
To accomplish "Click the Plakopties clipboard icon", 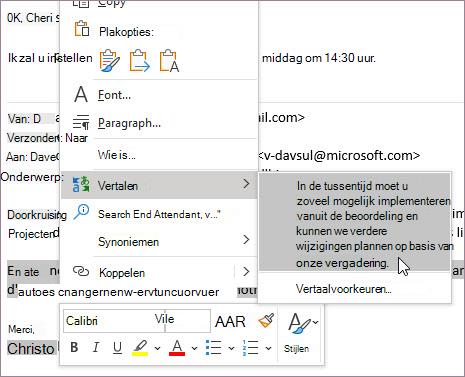I will point(82,28).
